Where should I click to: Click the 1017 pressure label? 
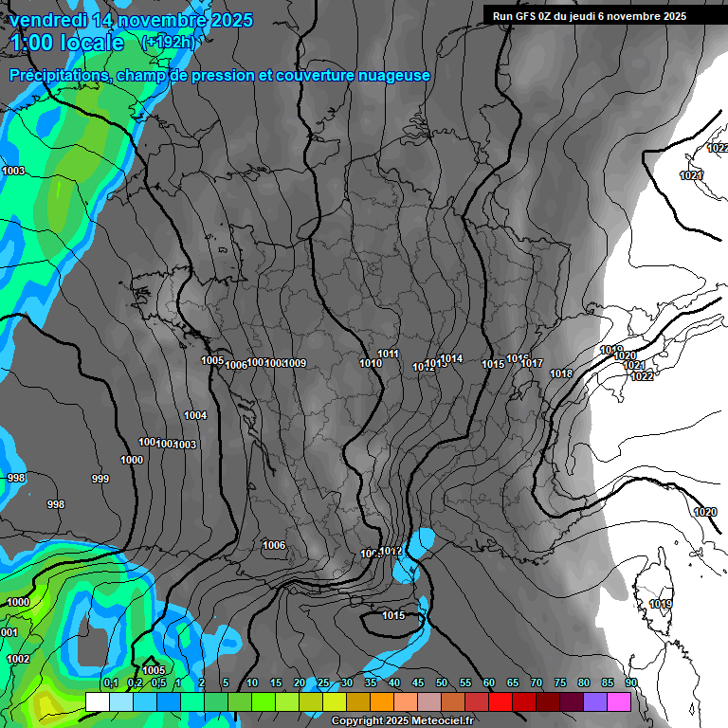[532, 363]
